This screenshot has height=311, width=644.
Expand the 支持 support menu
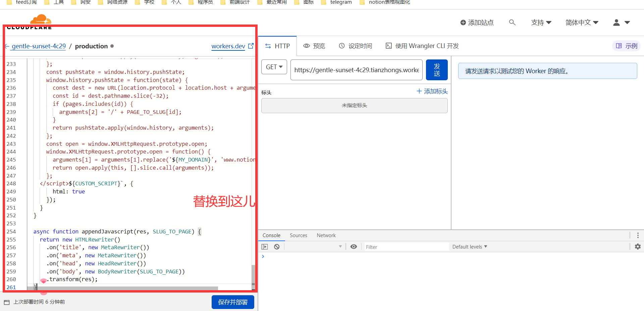pyautogui.click(x=541, y=23)
